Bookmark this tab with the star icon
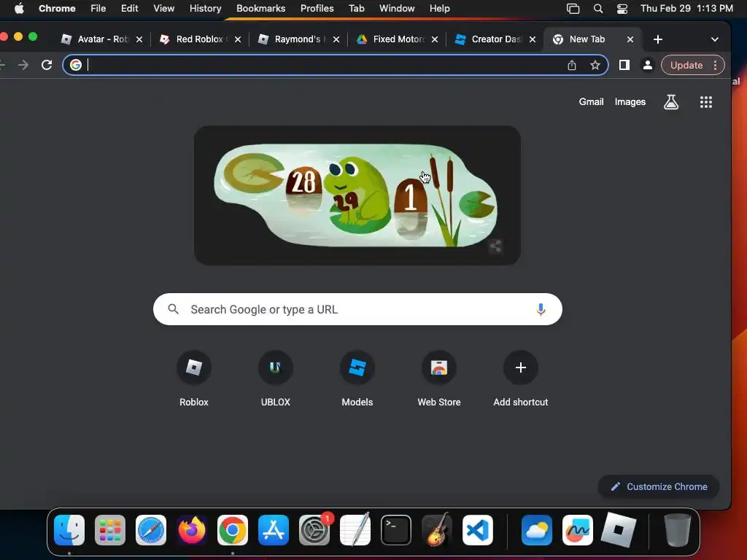The image size is (747, 560). point(595,65)
